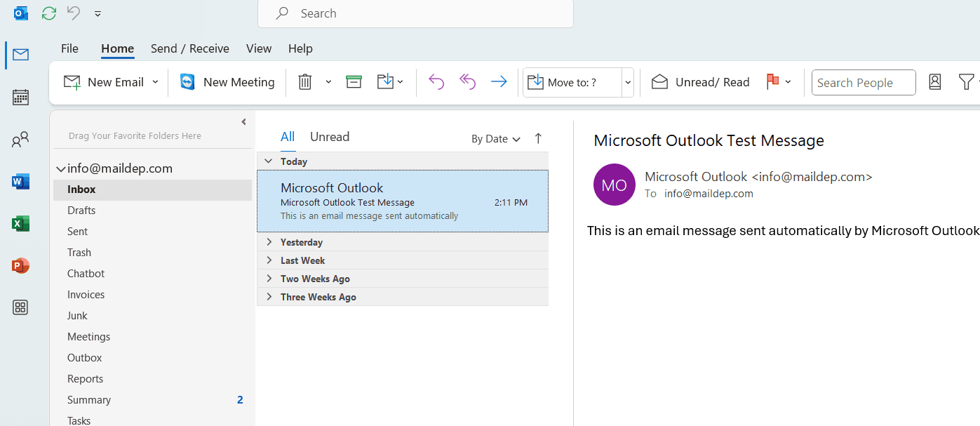
Task: Click the Forward arrow icon
Action: pyautogui.click(x=499, y=82)
